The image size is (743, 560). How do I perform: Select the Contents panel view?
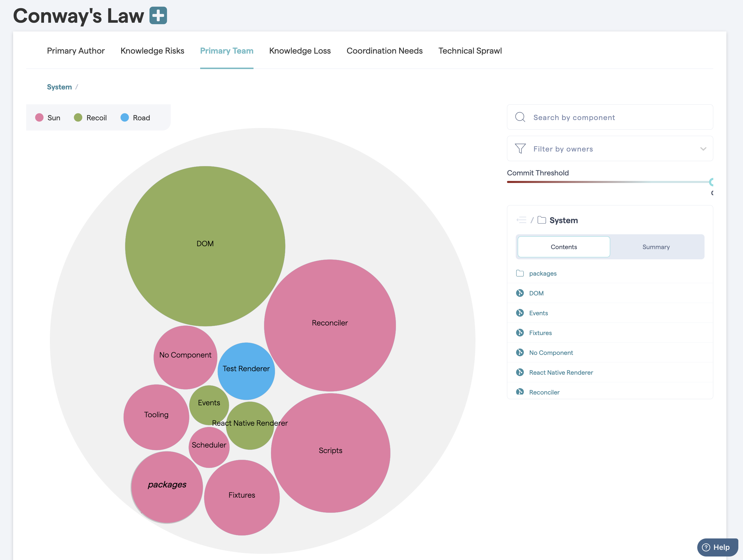[564, 247]
